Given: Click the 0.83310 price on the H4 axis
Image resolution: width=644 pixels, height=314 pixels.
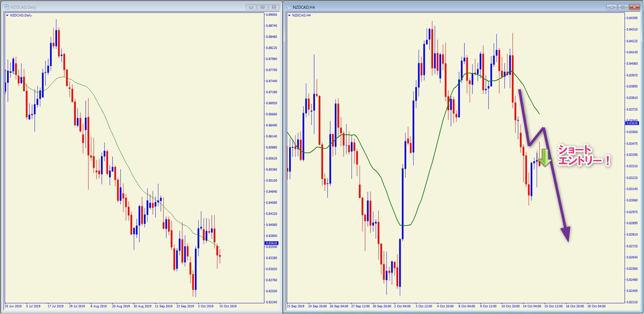Looking at the screenshot, I should pos(632,166).
